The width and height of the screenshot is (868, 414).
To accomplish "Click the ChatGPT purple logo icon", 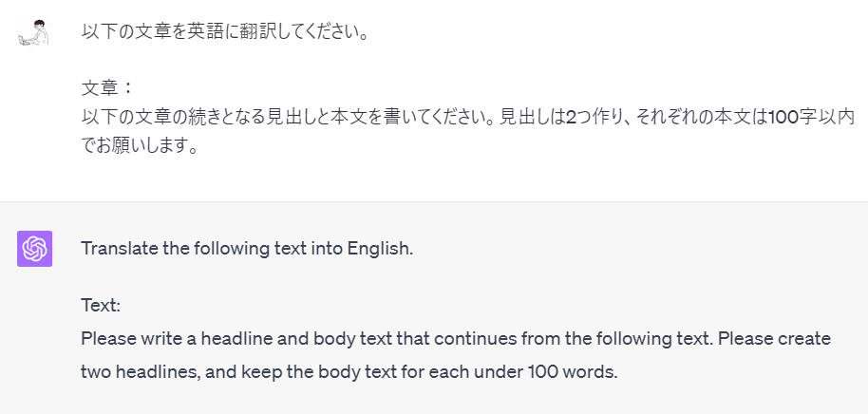I will [x=34, y=249].
